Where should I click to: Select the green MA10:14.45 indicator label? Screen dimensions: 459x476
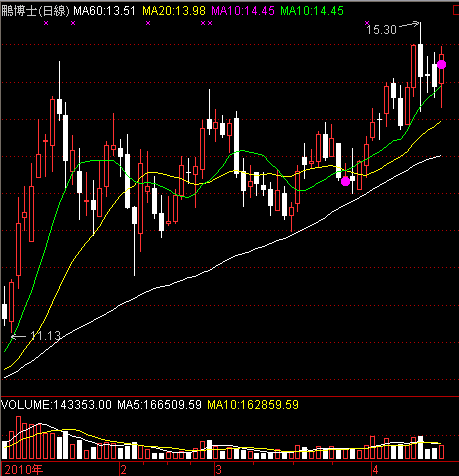(x=312, y=11)
